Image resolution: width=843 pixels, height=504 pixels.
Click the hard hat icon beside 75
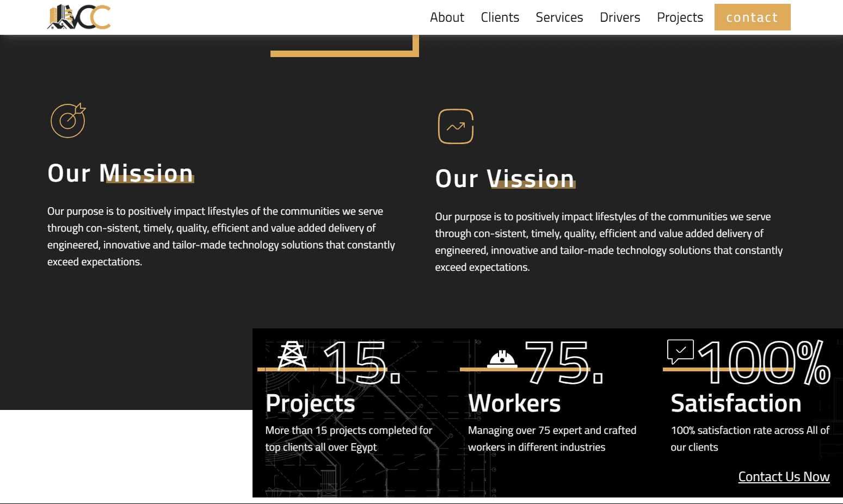(502, 359)
